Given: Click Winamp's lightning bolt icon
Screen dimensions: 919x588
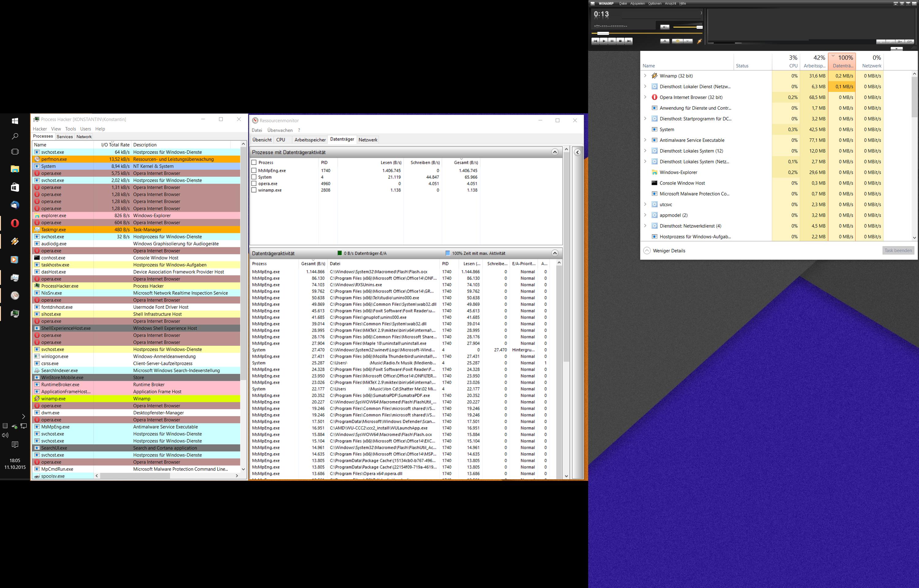Looking at the screenshot, I should pyautogui.click(x=700, y=41).
